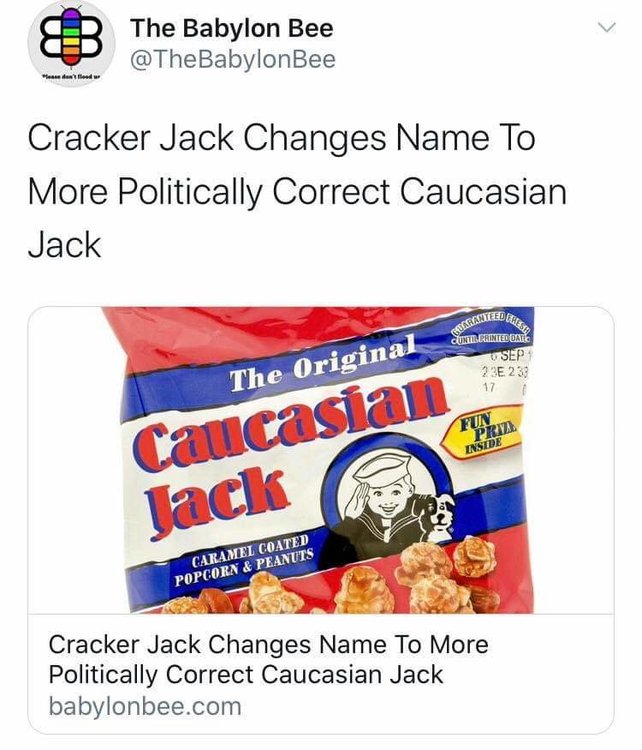The width and height of the screenshot is (642, 750).
Task: Open the Caucasian Jack article image
Action: (321, 460)
